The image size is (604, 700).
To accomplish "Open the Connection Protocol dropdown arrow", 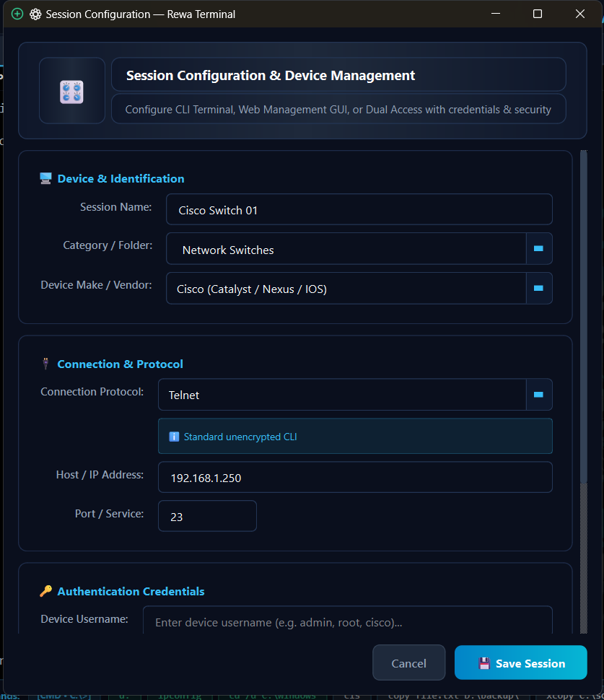I will point(539,395).
